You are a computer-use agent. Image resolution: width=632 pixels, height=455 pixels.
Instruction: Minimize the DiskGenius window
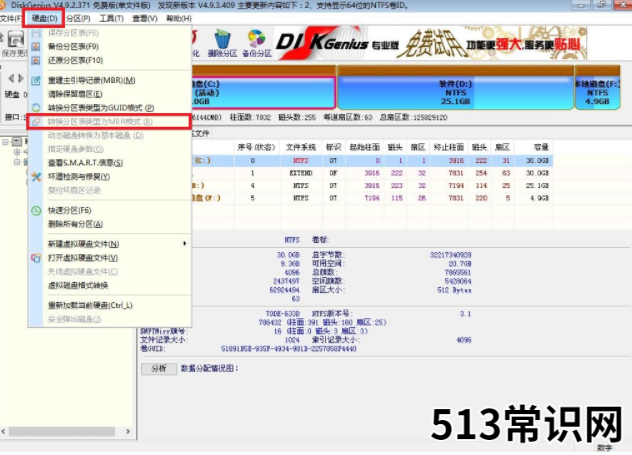click(x=581, y=5)
